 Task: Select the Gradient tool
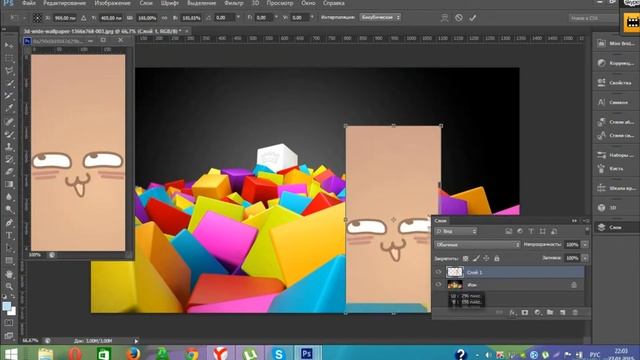click(x=9, y=184)
